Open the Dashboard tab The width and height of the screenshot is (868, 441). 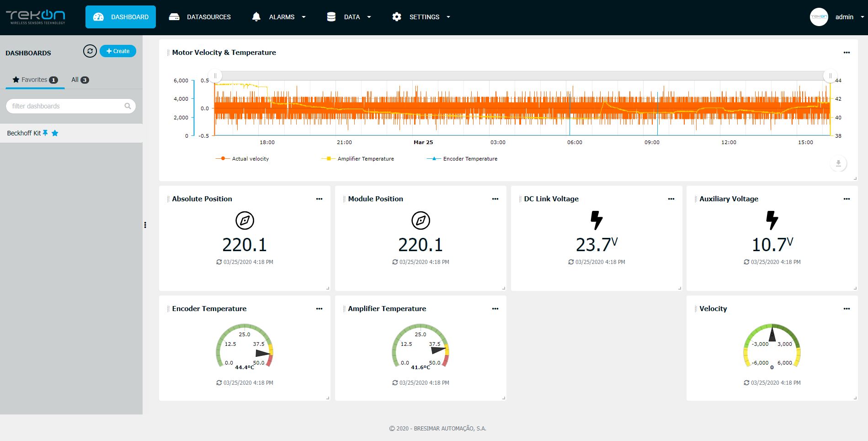point(121,17)
